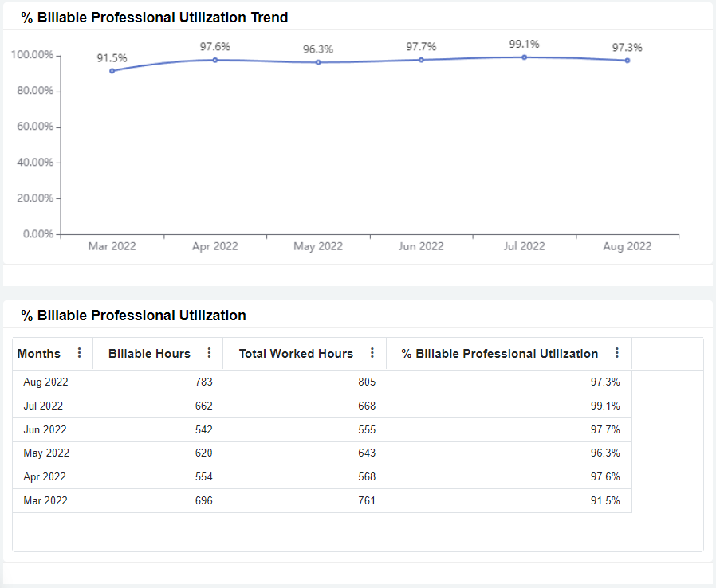The width and height of the screenshot is (716, 588).
Task: Sort the table by the Months column header
Action: pos(41,353)
